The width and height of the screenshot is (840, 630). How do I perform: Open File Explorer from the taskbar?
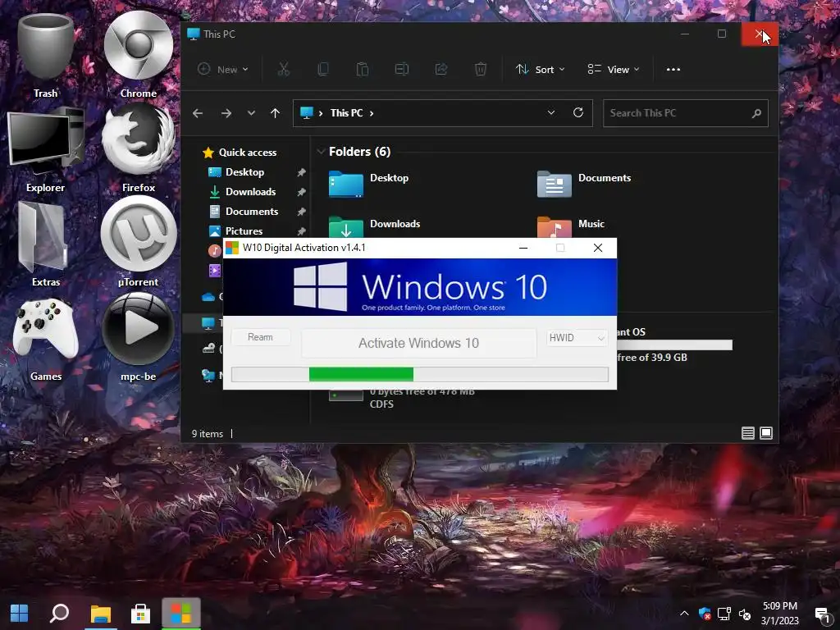[x=100, y=614]
